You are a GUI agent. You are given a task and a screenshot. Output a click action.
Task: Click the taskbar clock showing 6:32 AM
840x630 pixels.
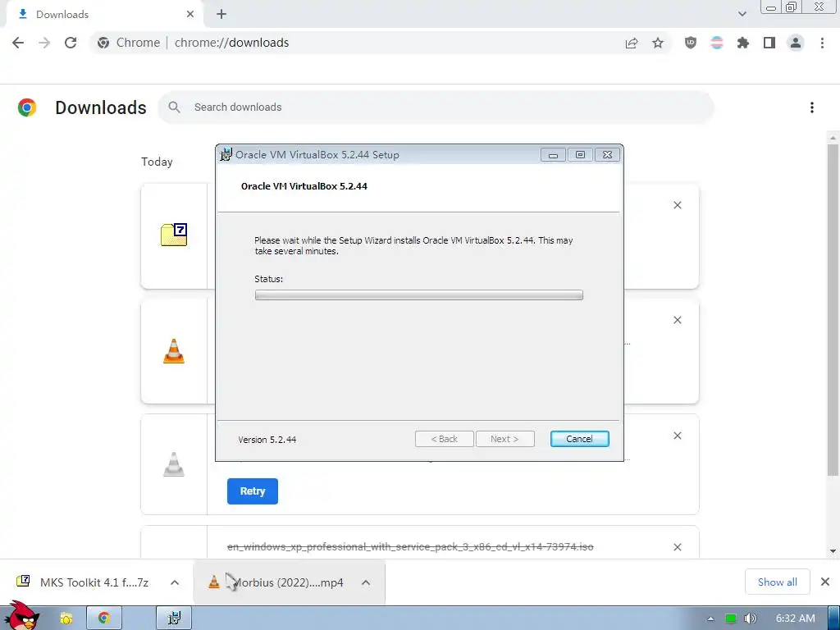(x=796, y=619)
